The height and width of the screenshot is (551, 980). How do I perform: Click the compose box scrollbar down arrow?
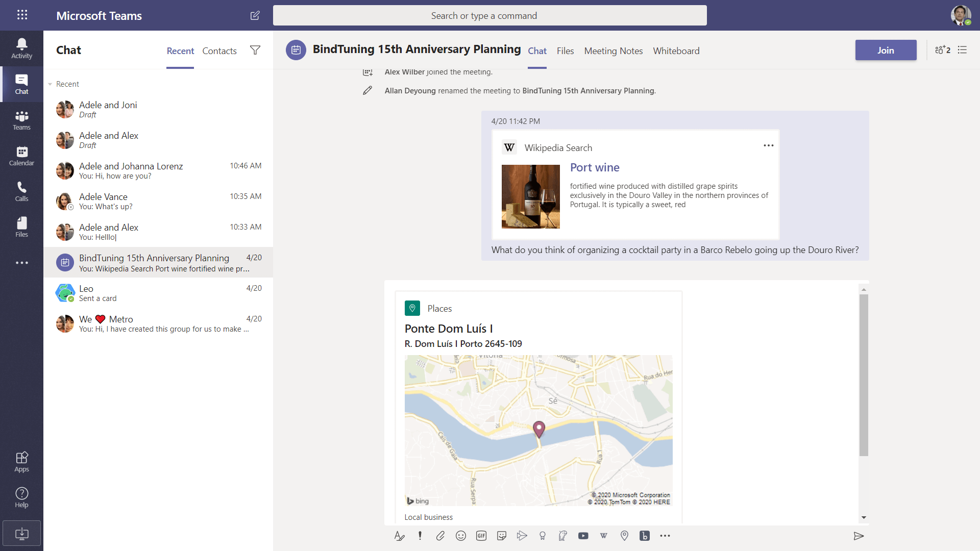864,517
